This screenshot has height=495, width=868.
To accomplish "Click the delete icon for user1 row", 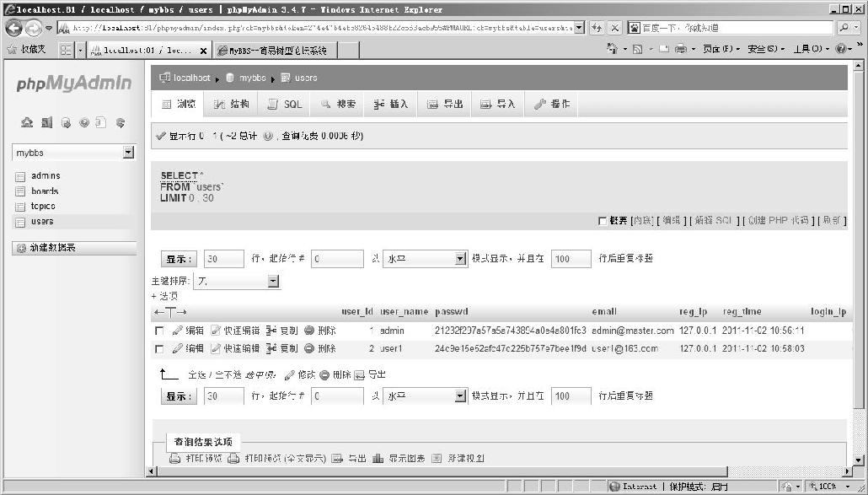I will (309, 348).
